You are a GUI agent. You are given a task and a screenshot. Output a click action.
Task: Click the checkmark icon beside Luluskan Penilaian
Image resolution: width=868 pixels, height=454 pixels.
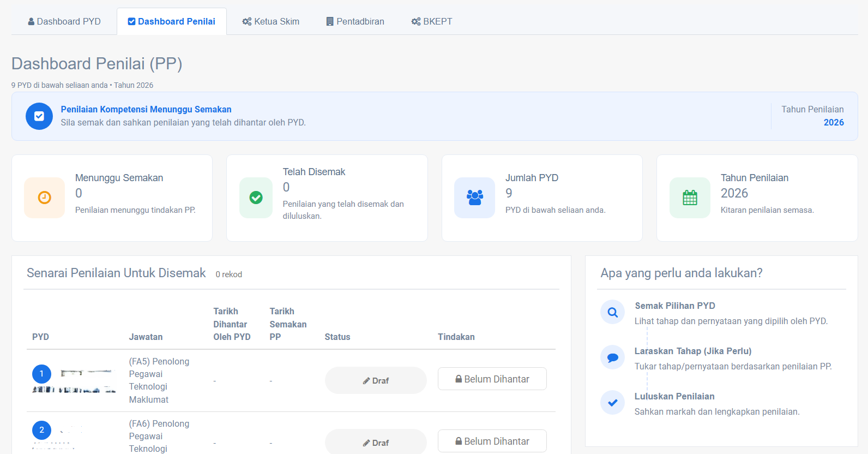pyautogui.click(x=613, y=403)
